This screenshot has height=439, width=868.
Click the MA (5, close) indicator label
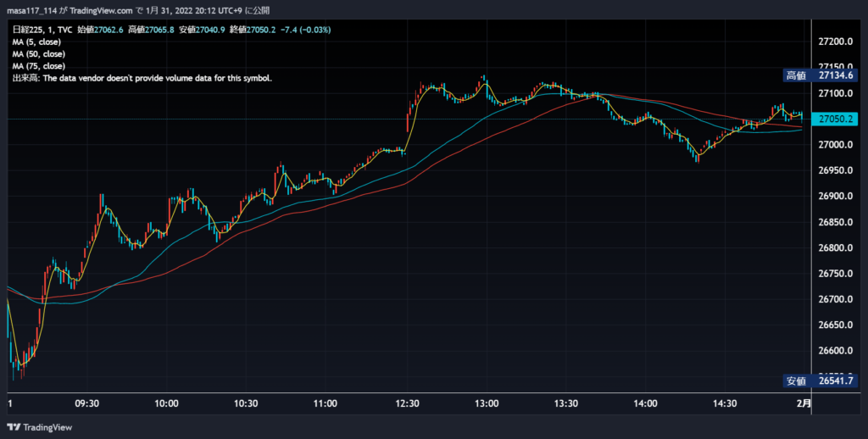pos(36,42)
